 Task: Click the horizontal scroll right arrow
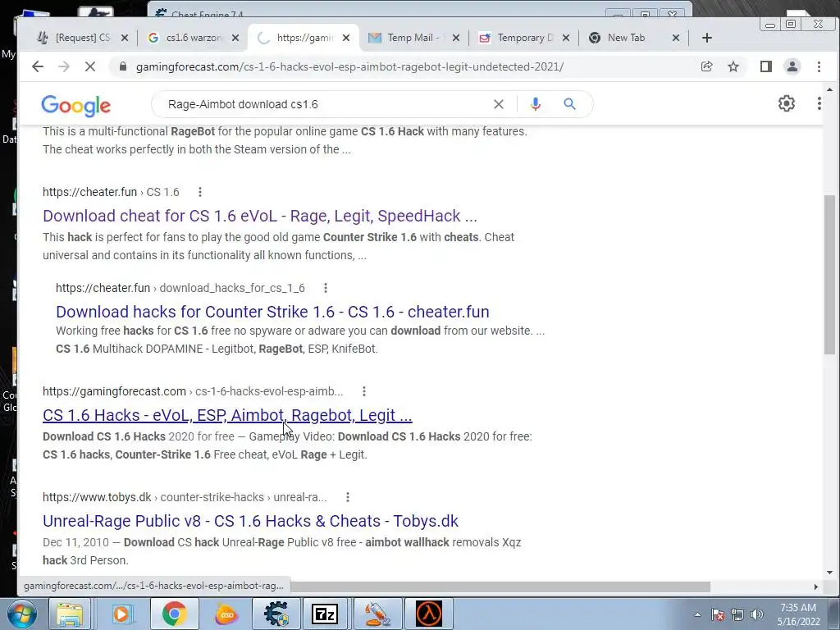(x=815, y=587)
